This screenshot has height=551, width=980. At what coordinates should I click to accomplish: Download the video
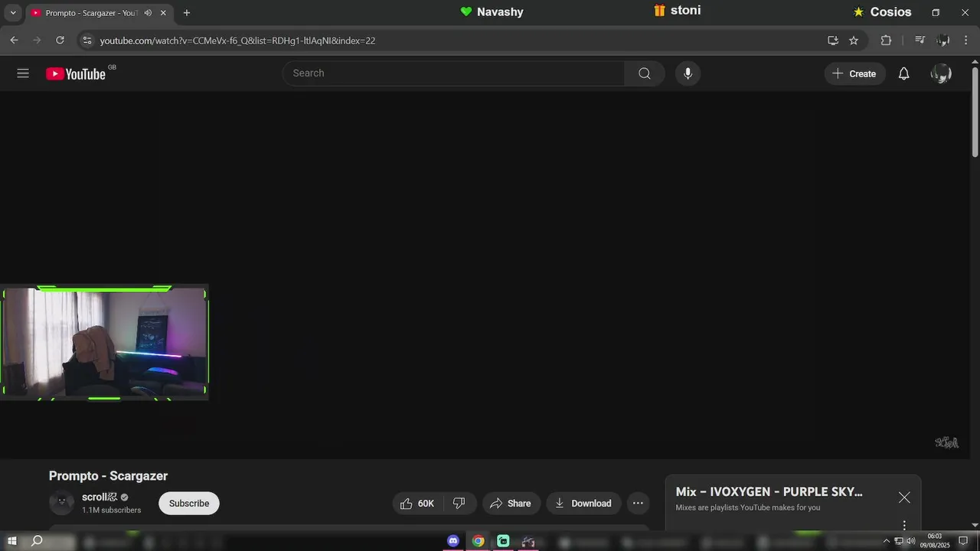pos(583,504)
